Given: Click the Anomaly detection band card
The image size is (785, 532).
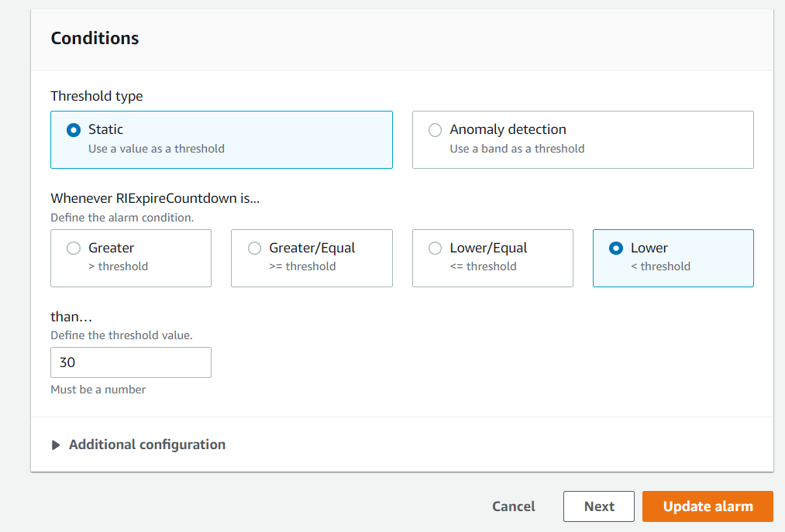Looking at the screenshot, I should pos(583,139).
